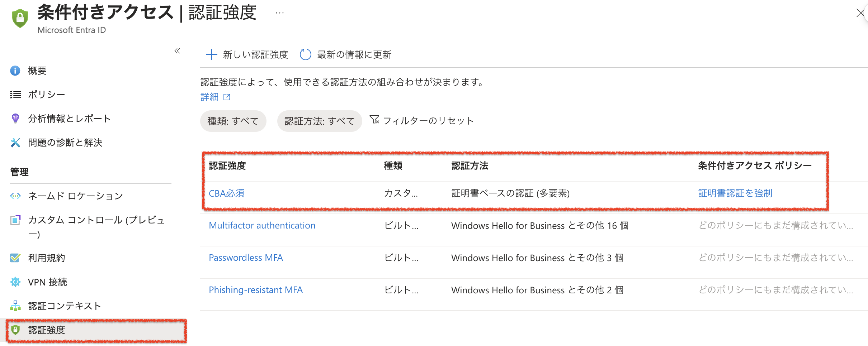Open the 認証方法: すべて filter dropdown

pos(319,121)
